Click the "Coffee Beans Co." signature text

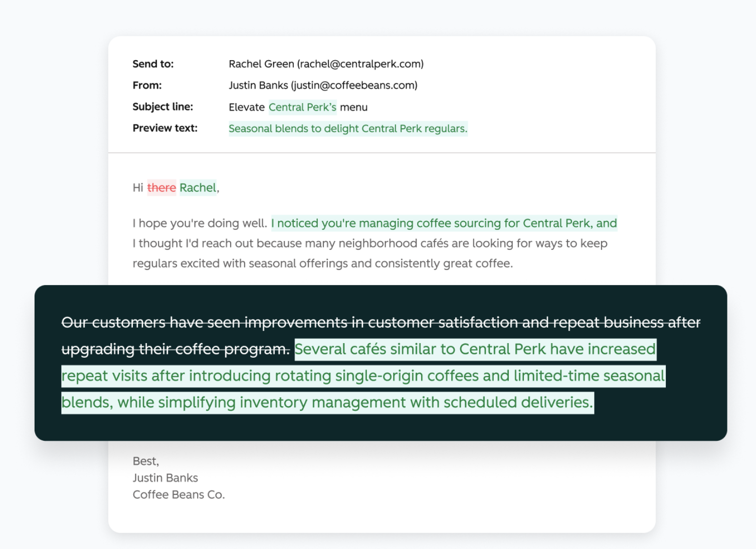click(x=178, y=495)
